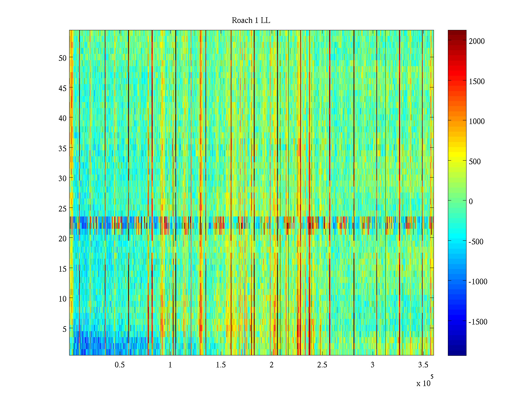Select the -1500 colorbar tick label
This screenshot has width=532, height=399.
pyautogui.click(x=478, y=322)
